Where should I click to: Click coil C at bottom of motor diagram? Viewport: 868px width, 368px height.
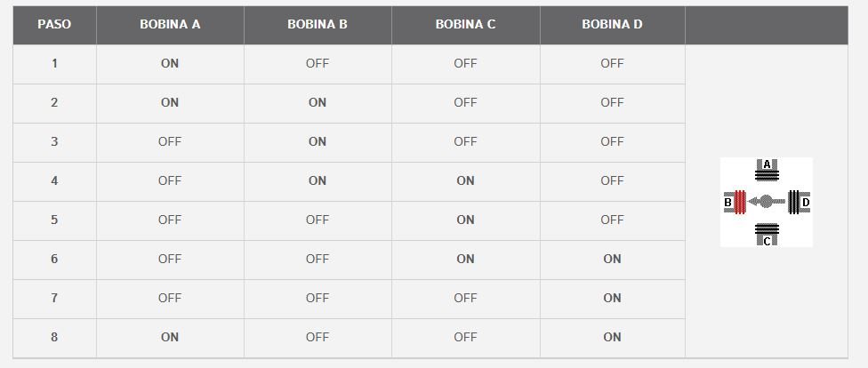(767, 233)
